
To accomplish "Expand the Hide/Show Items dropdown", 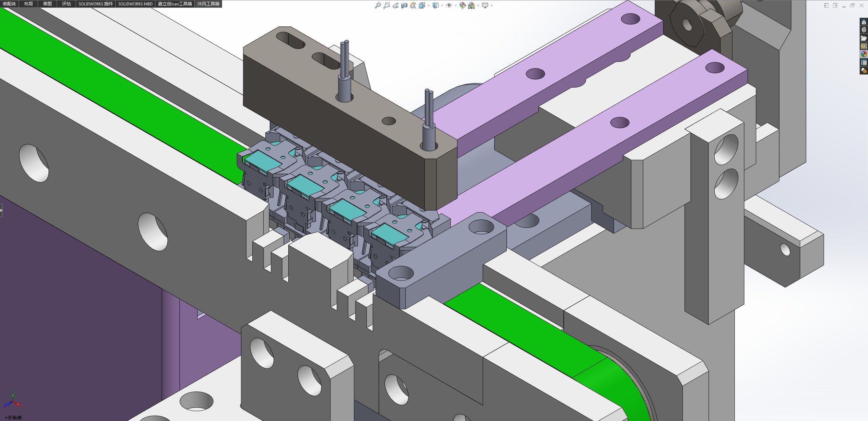I will point(456,5).
